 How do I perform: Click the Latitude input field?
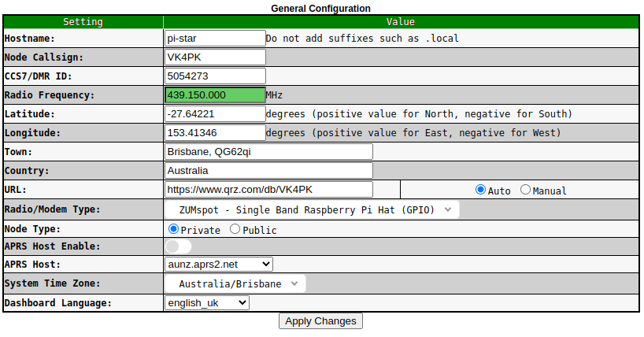point(215,113)
